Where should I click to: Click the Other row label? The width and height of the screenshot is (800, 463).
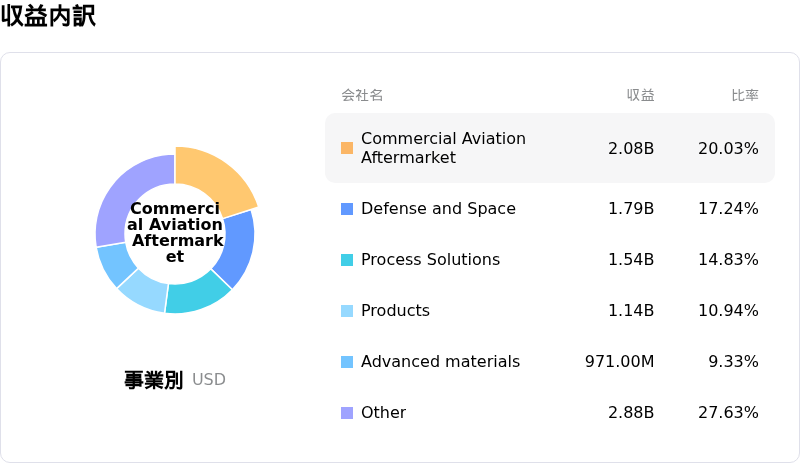coord(383,413)
